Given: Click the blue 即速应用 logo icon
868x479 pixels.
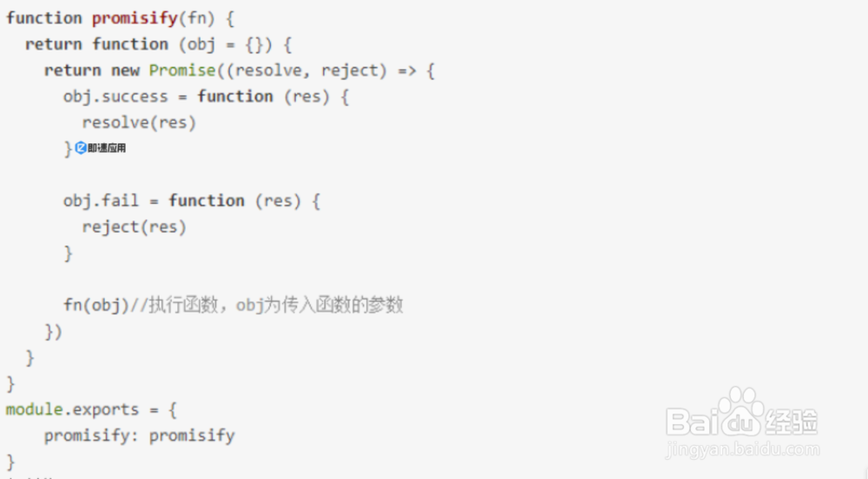Looking at the screenshot, I should tap(81, 148).
